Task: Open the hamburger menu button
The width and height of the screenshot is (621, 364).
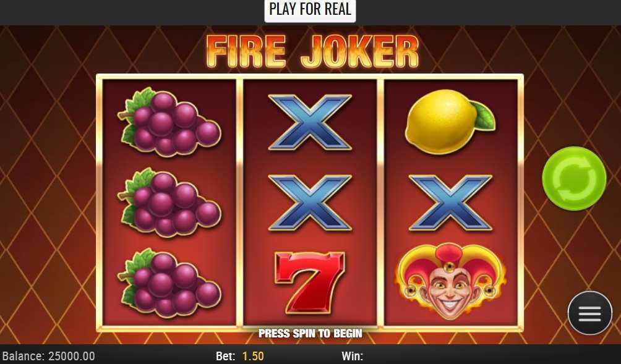Action: pos(589,313)
